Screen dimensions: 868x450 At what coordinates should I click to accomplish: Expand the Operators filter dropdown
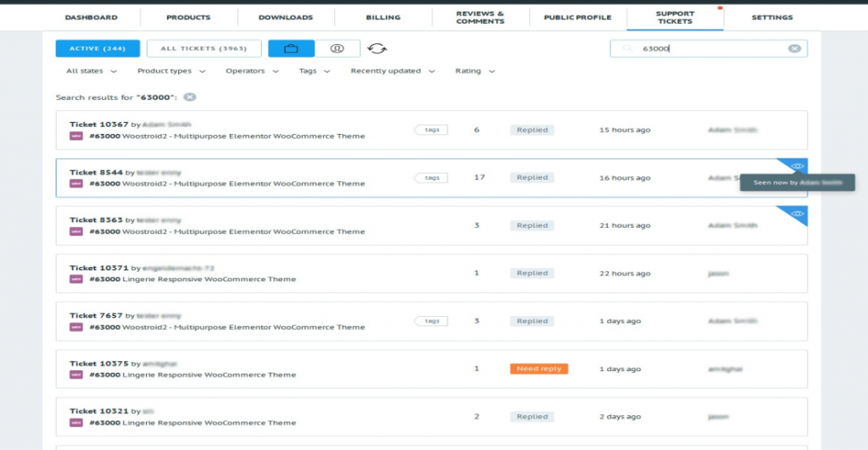click(252, 71)
